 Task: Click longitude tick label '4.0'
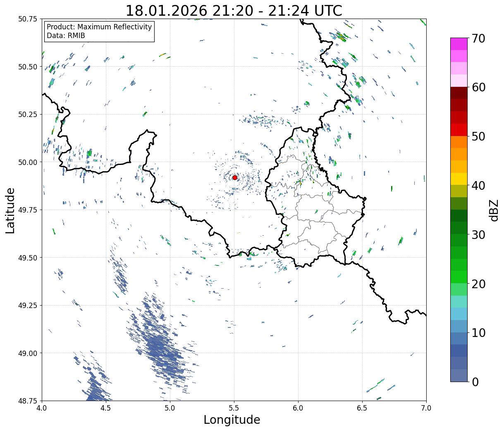pyautogui.click(x=42, y=408)
